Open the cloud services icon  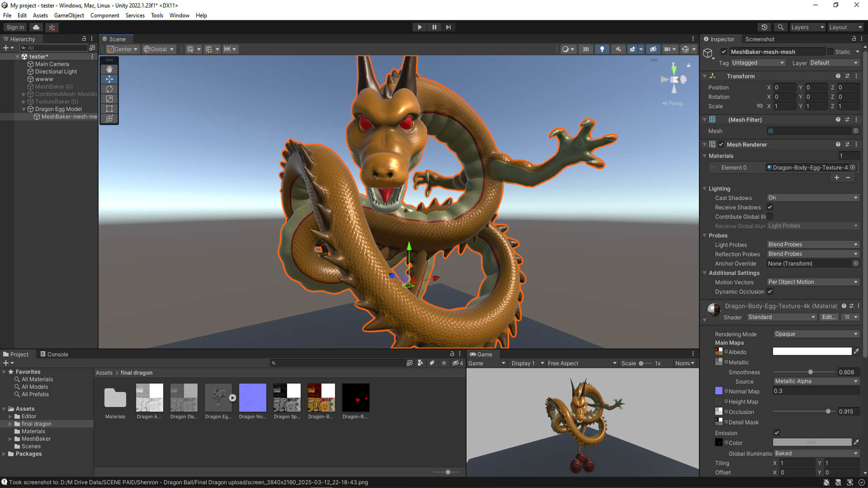coord(36,27)
